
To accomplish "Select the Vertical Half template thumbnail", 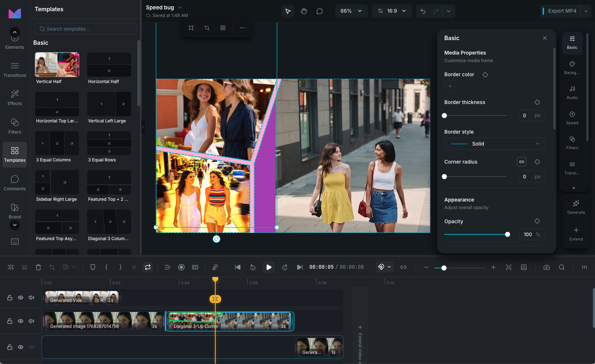I will (57, 65).
